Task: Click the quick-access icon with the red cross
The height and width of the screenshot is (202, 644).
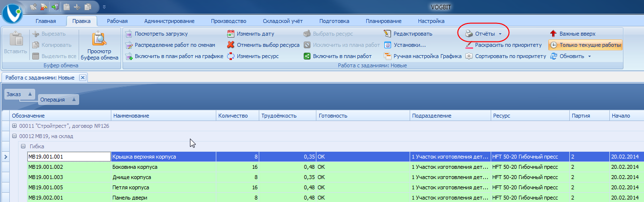Action: (x=44, y=7)
